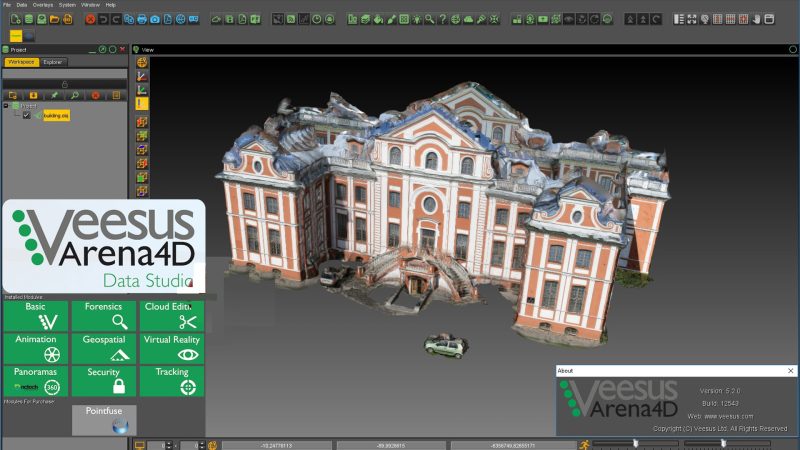This screenshot has height=450, width=800.
Task: Click the printer icon in the toolbar
Action: [x=141, y=19]
